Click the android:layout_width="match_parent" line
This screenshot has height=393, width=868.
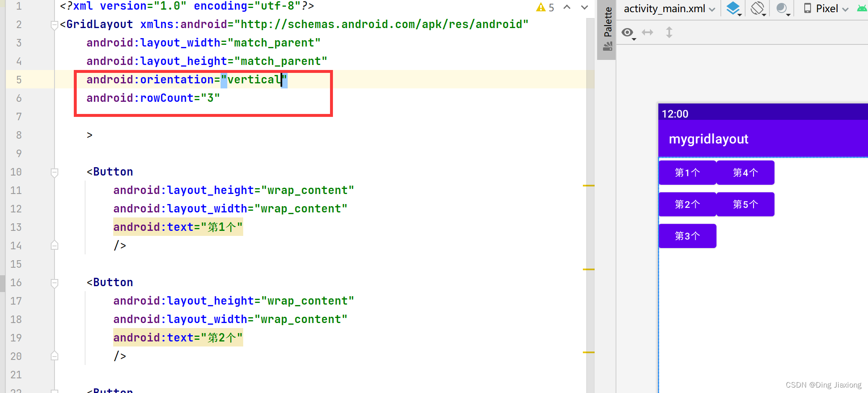(203, 43)
